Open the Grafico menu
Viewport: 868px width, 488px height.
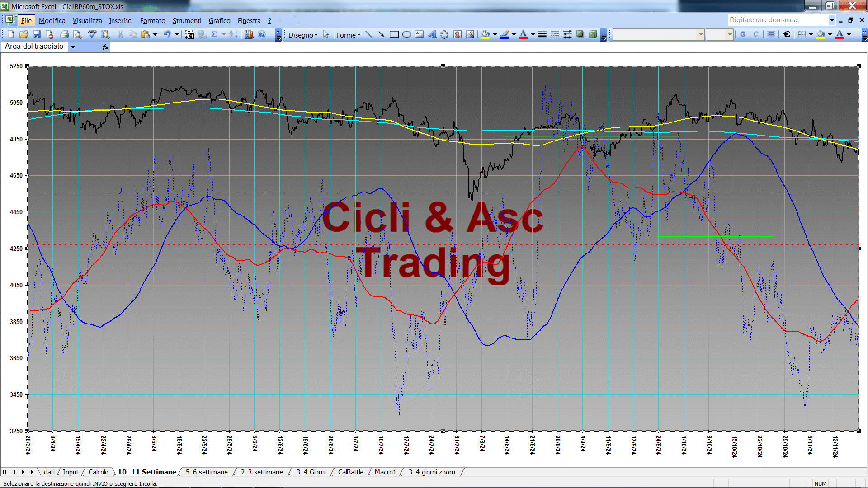click(x=219, y=20)
